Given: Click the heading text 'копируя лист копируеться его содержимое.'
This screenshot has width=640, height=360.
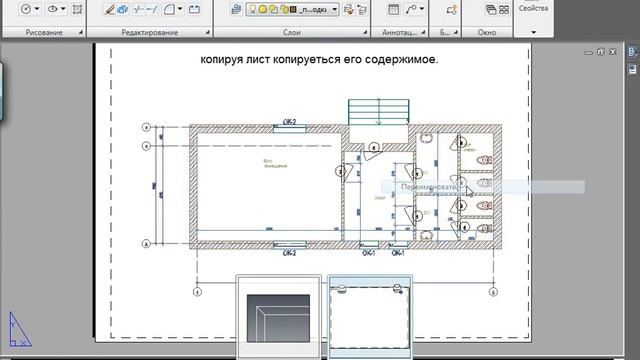Looking at the screenshot, I should [x=319, y=60].
